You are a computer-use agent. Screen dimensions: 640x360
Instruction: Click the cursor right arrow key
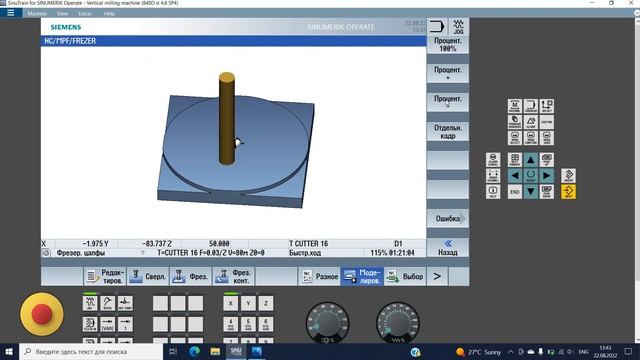click(547, 176)
